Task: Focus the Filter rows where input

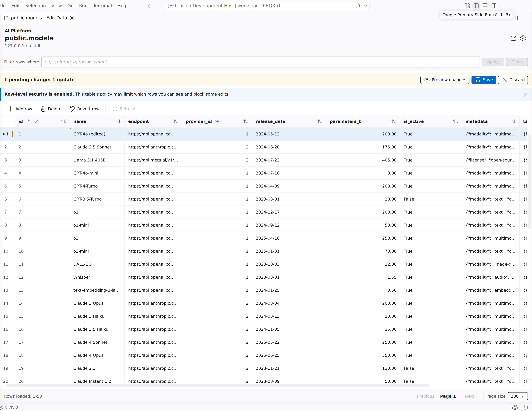Action: pos(260,62)
